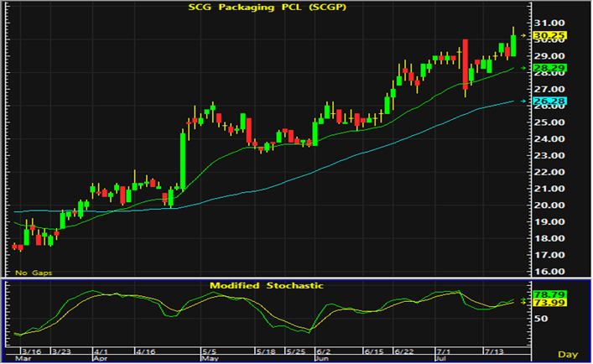Image resolution: width=593 pixels, height=364 pixels.
Task: Click the 5/18 date label
Action: (266, 351)
